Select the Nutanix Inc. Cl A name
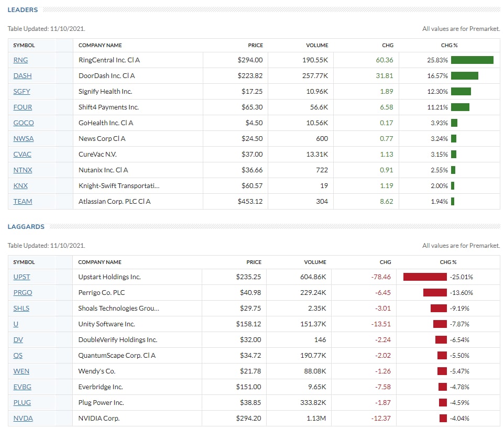504x429 pixels. (x=103, y=170)
